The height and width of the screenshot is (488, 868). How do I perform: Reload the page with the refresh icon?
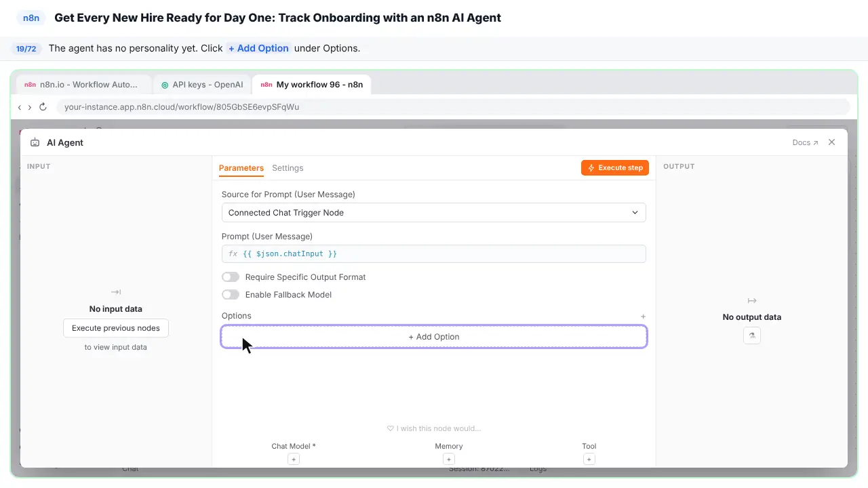[43, 107]
